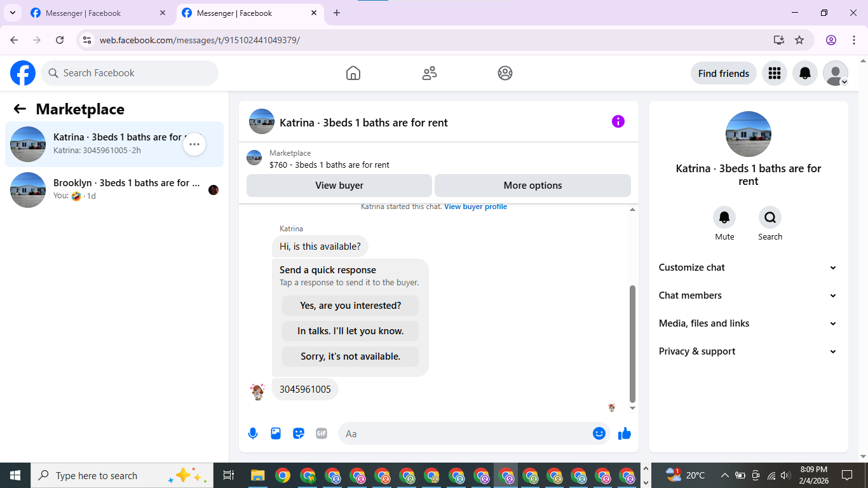Go back in browser history

(x=14, y=40)
